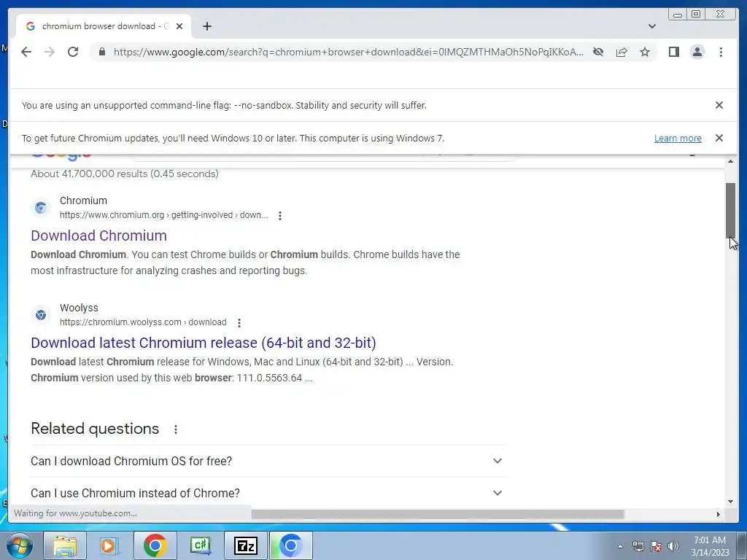Click the chromium.woolyss.com URL breadcrumb text
747x560 pixels.
point(143,322)
